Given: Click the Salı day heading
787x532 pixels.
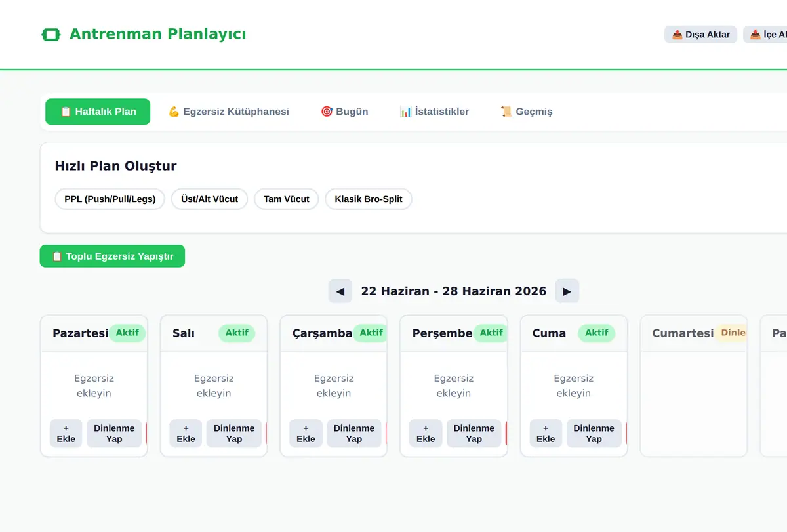Looking at the screenshot, I should [x=184, y=333].
